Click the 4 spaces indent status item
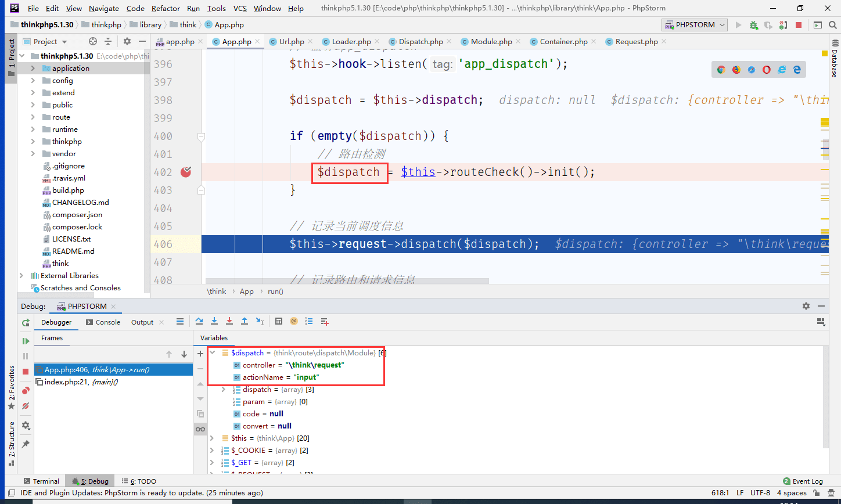 click(792, 492)
